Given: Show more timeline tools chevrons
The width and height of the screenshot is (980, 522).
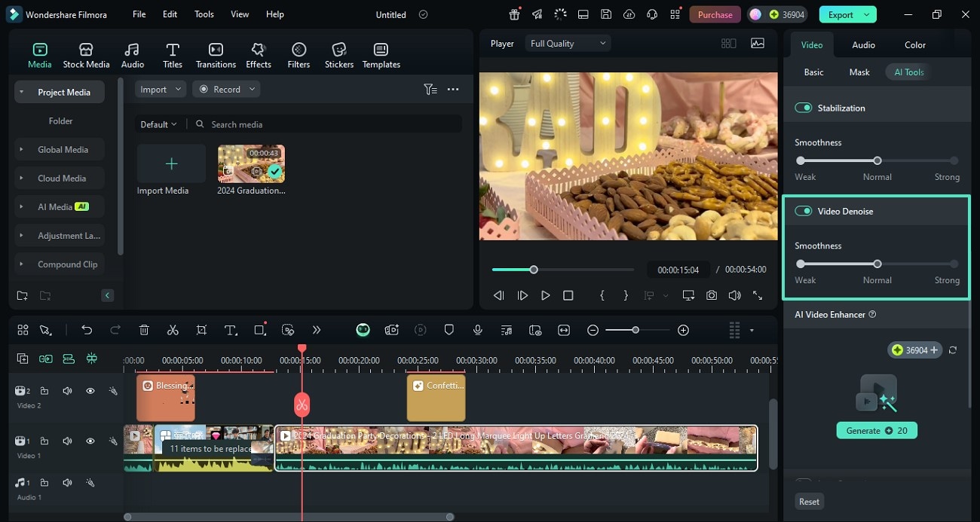Looking at the screenshot, I should (317, 330).
